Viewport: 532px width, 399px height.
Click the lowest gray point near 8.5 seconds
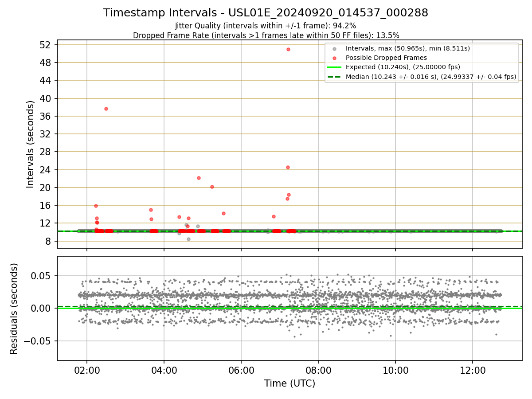pos(188,239)
